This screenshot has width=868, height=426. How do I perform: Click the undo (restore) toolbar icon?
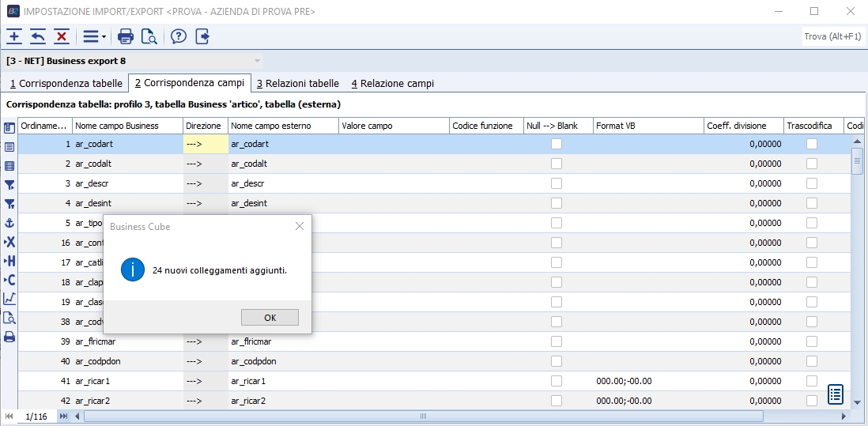point(38,36)
